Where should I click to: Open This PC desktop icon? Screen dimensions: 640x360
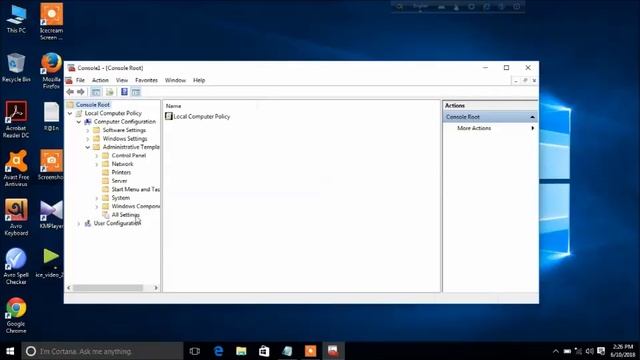coord(16,19)
